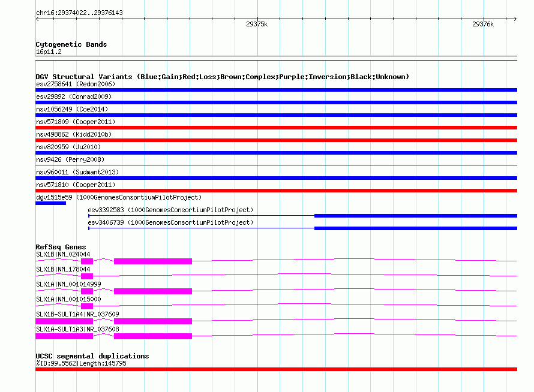The height and width of the screenshot is (392, 534).
Task: Click the small exon of SLX1B|NM_178044
Action: pyautogui.click(x=87, y=276)
